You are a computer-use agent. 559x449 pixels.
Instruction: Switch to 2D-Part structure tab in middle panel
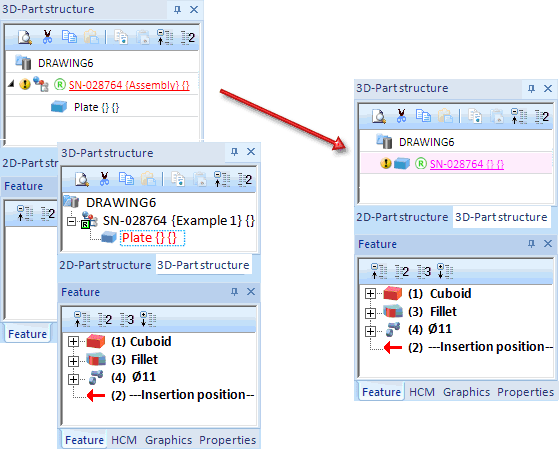click(106, 265)
